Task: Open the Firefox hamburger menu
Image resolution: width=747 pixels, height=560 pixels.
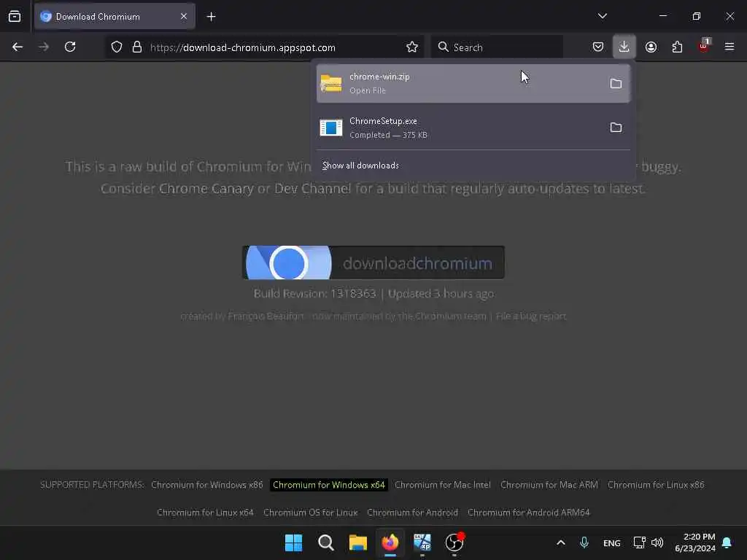Action: (729, 47)
